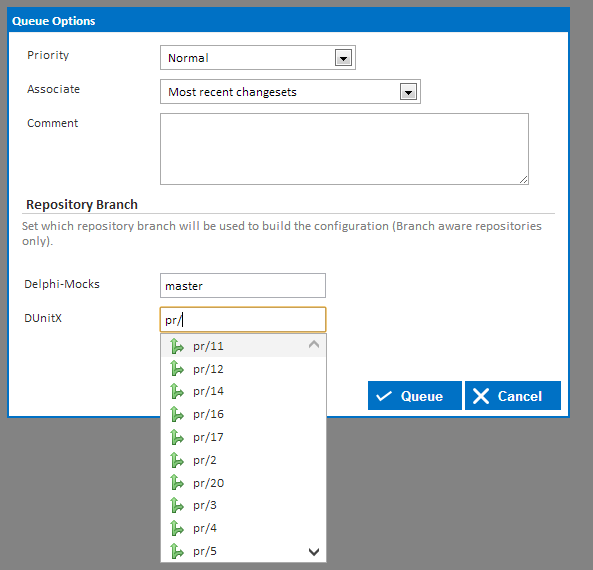Expand the Associate changesets dropdown

point(408,92)
